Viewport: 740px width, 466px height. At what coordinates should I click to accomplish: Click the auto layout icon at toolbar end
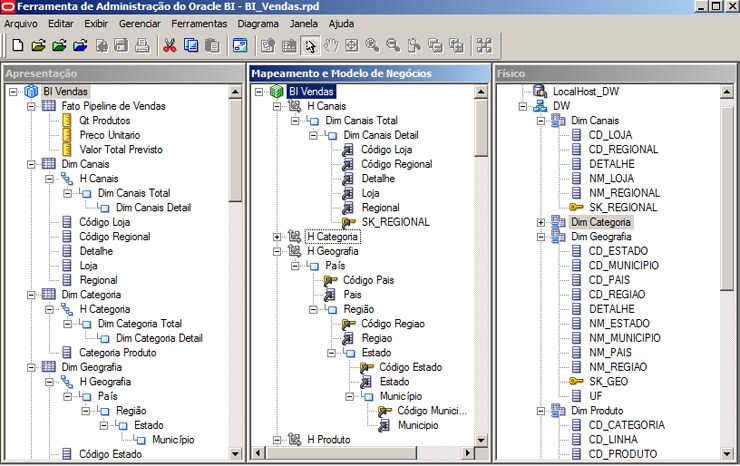coord(484,46)
